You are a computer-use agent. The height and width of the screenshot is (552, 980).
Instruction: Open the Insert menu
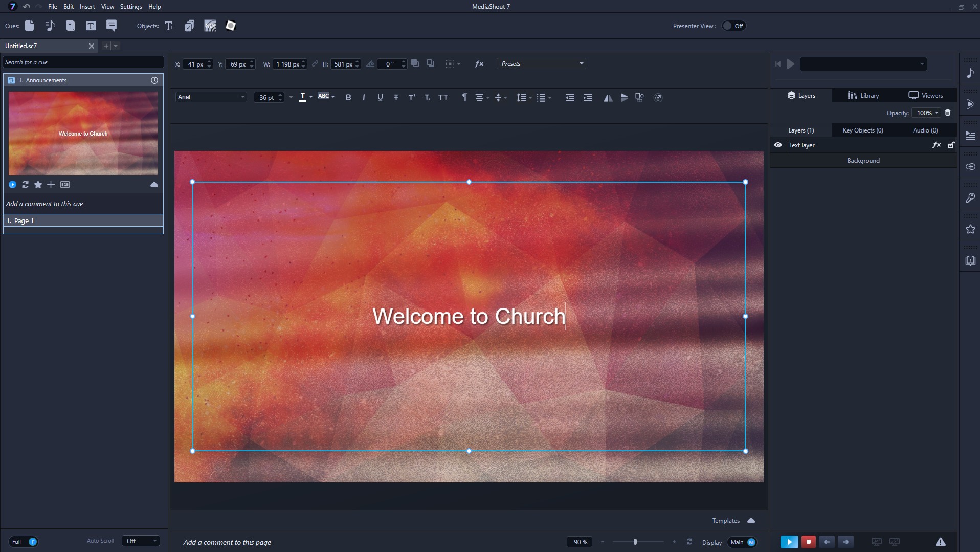87,7
